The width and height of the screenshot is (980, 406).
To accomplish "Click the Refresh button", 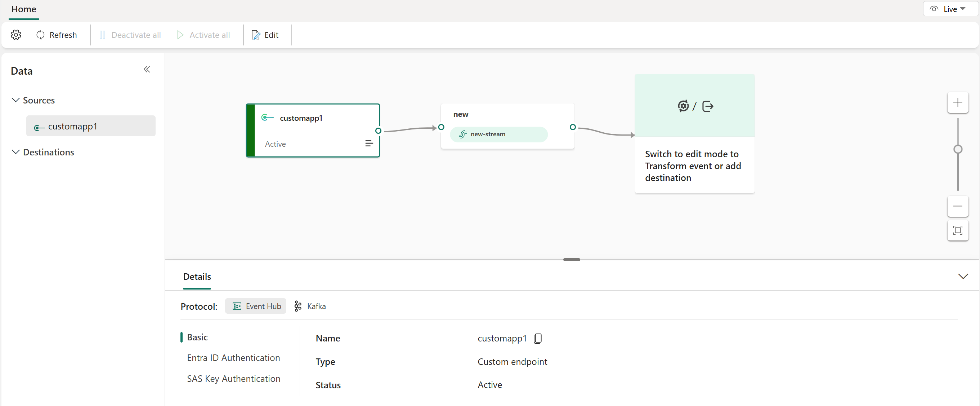I will (56, 34).
